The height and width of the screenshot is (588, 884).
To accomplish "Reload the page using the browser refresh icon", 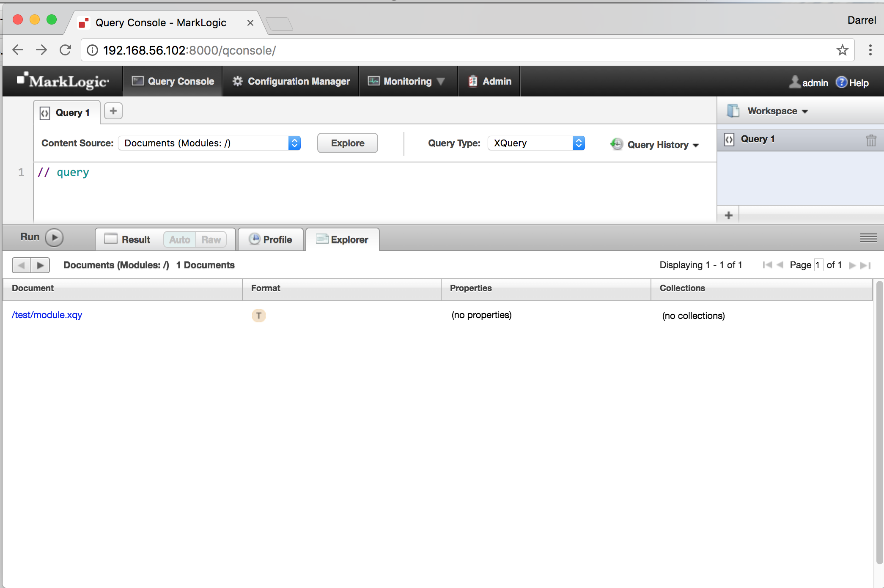I will pos(66,50).
